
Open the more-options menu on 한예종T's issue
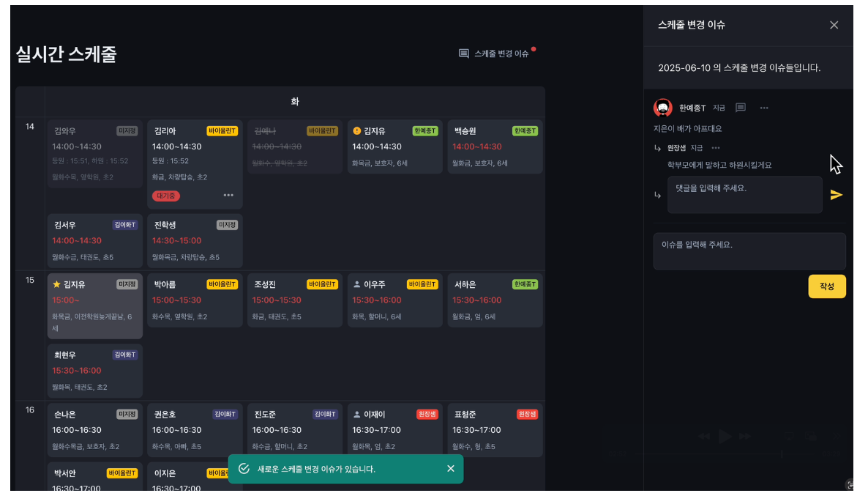click(x=764, y=108)
